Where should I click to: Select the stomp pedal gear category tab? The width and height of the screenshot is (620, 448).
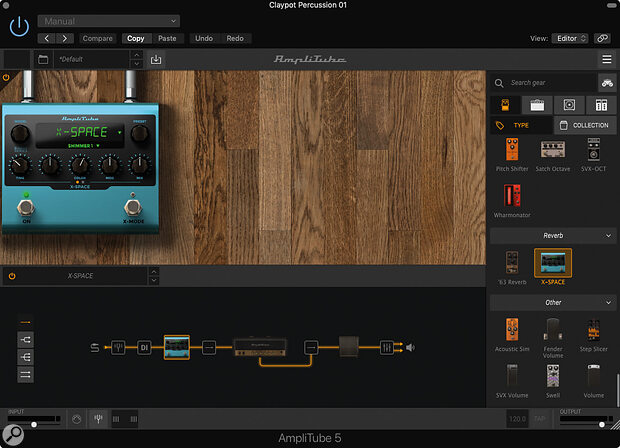505,105
